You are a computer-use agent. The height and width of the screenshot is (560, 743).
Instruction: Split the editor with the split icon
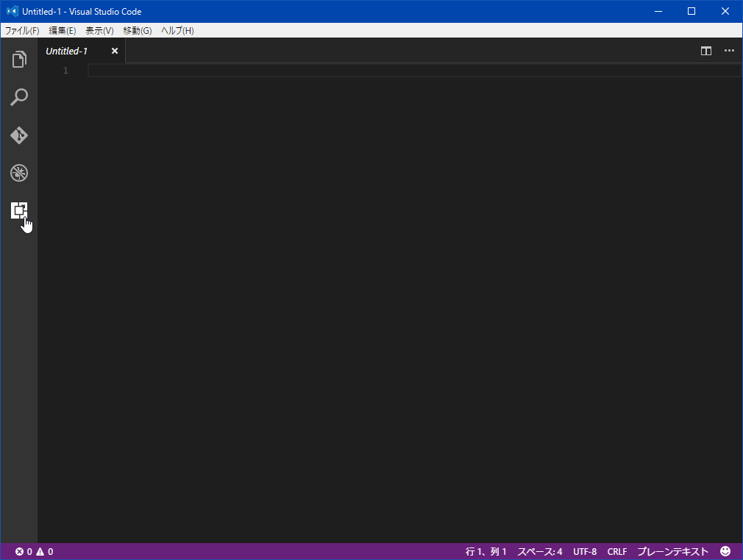[706, 51]
